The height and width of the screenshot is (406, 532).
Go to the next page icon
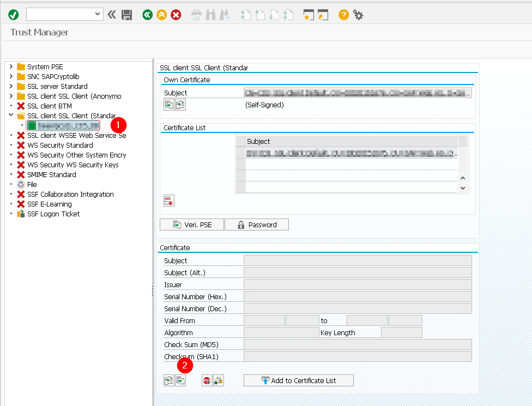pyautogui.click(x=274, y=15)
